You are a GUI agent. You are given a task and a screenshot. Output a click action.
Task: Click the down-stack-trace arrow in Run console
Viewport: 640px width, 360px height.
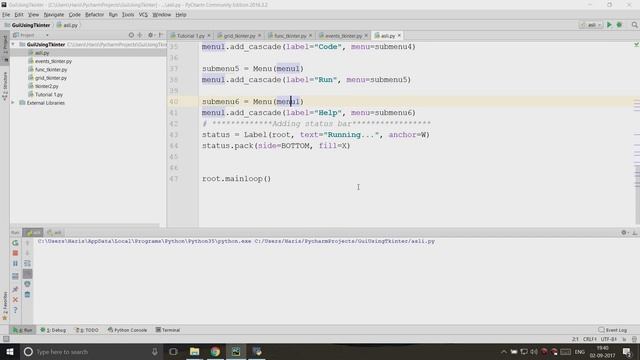coord(27,253)
